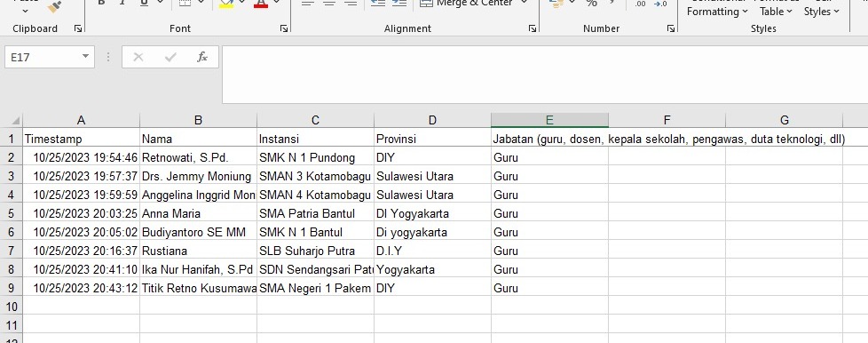This screenshot has width=868, height=343.
Task: Select column C header
Action: click(x=315, y=120)
